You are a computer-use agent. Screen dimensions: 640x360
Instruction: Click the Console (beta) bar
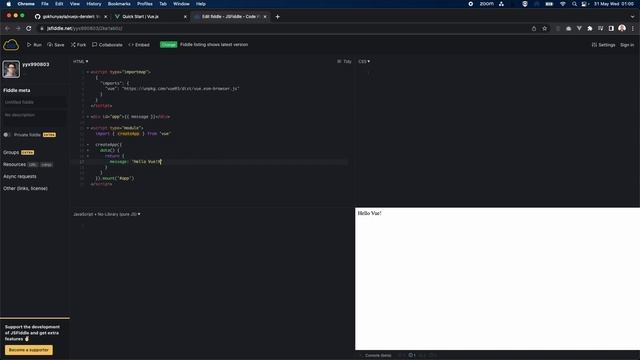[x=378, y=356]
